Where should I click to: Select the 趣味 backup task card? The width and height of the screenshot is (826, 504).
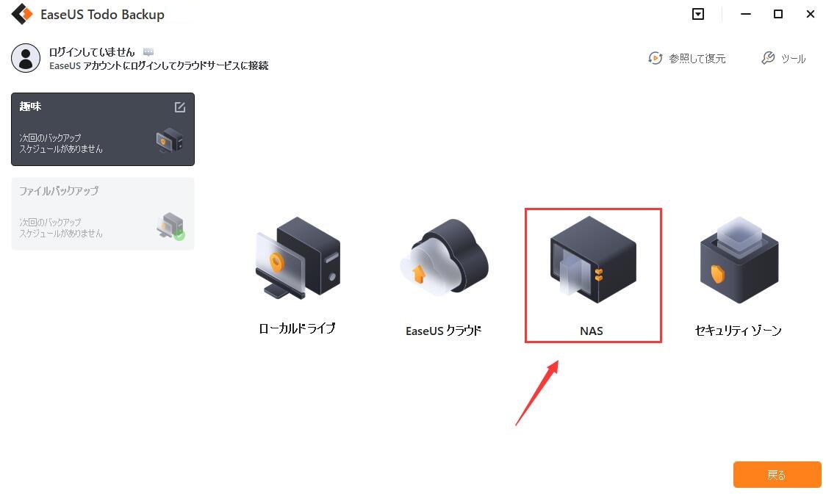coord(103,129)
